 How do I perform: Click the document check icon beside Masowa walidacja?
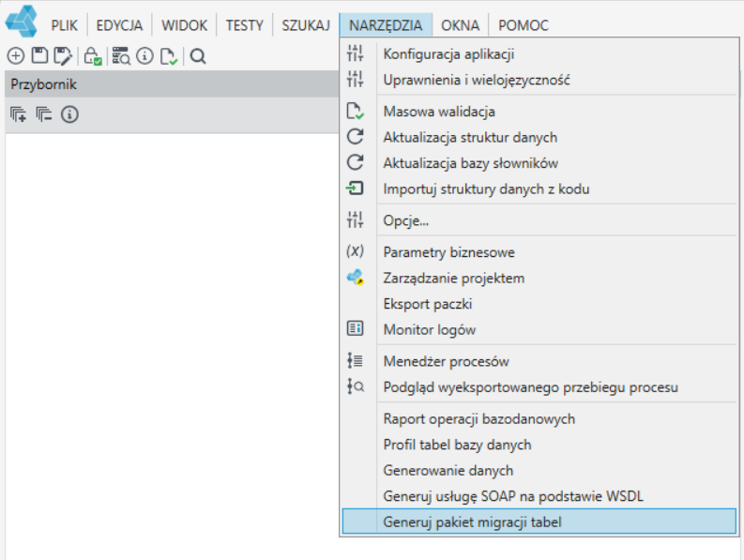coord(355,111)
